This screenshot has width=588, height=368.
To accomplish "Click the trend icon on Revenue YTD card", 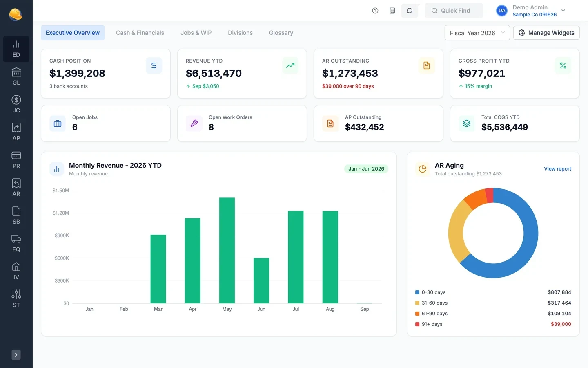I will point(290,65).
